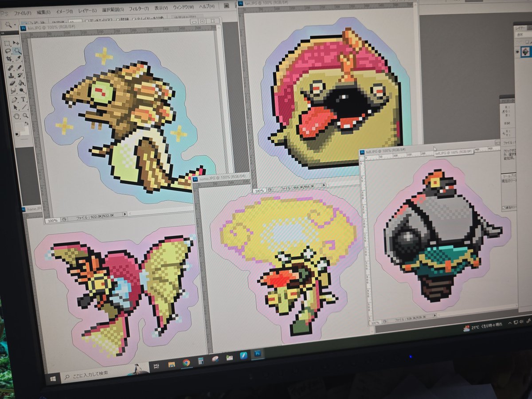Select the Path Selection arrow tool

15,107
